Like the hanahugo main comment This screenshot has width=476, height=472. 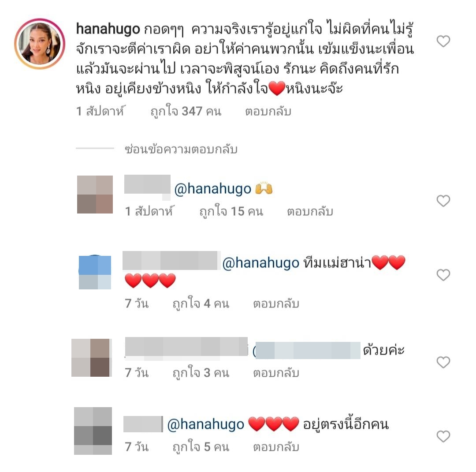(443, 41)
